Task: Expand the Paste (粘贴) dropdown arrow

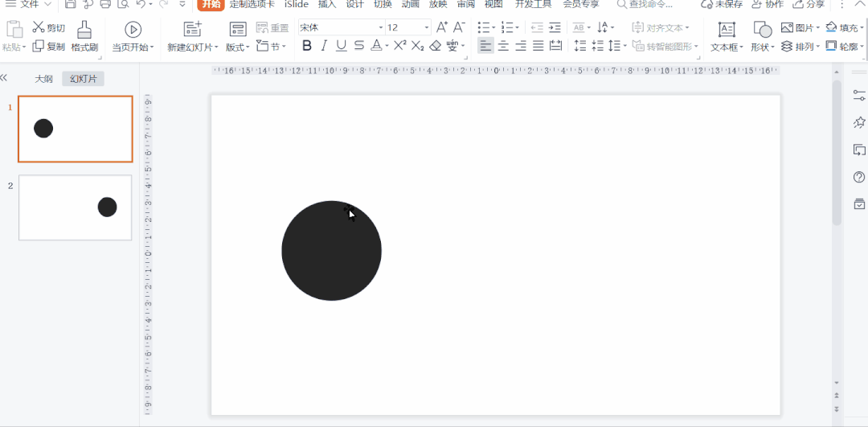Action: point(24,47)
